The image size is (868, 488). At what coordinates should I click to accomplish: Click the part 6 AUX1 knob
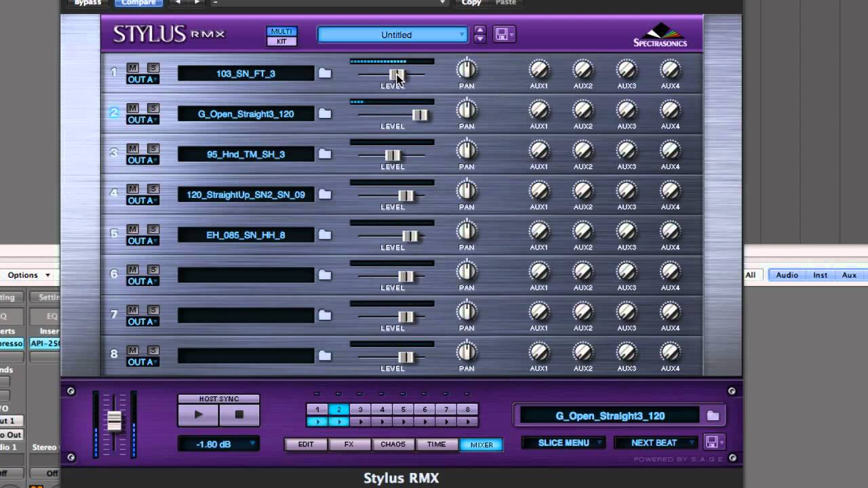click(539, 271)
